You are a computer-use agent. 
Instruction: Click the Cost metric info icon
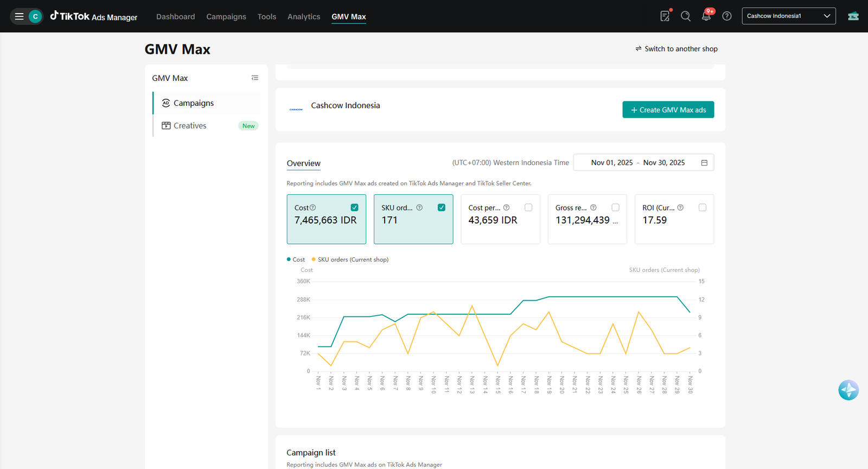313,208
